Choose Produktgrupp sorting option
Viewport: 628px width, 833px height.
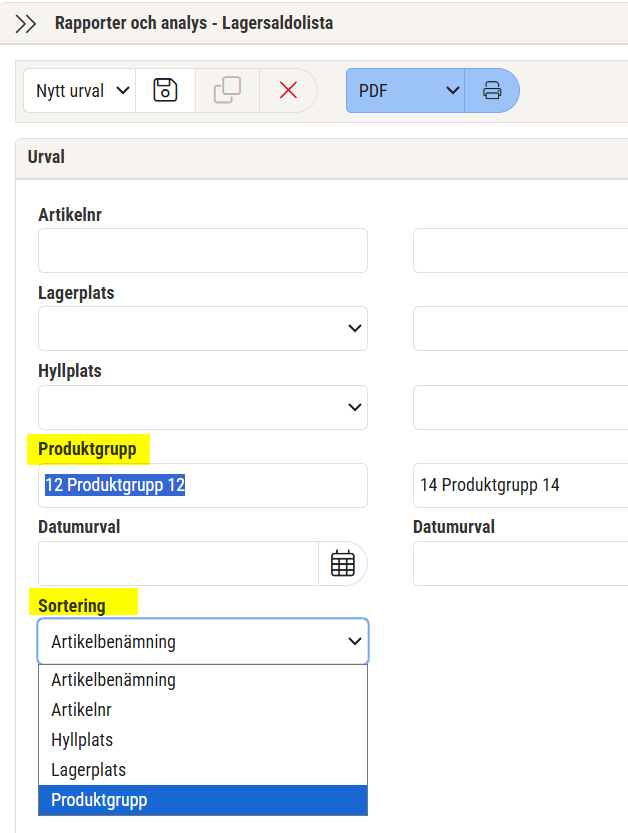click(99, 800)
